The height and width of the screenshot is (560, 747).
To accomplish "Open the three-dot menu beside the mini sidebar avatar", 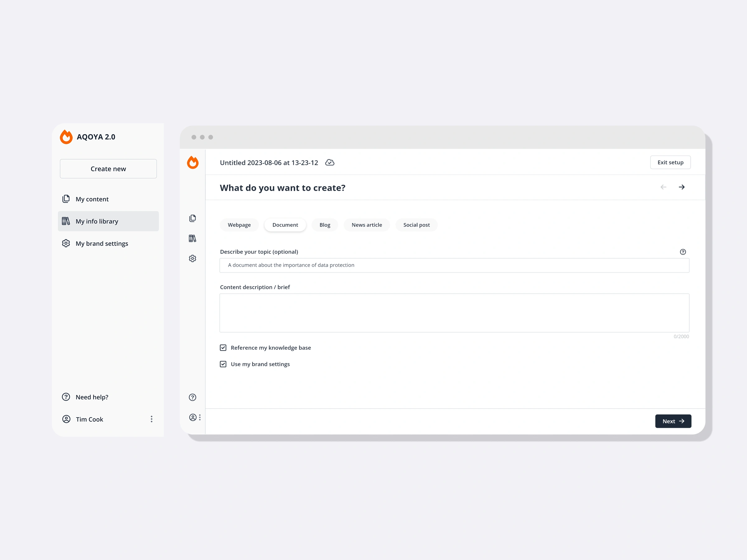I will pyautogui.click(x=200, y=417).
